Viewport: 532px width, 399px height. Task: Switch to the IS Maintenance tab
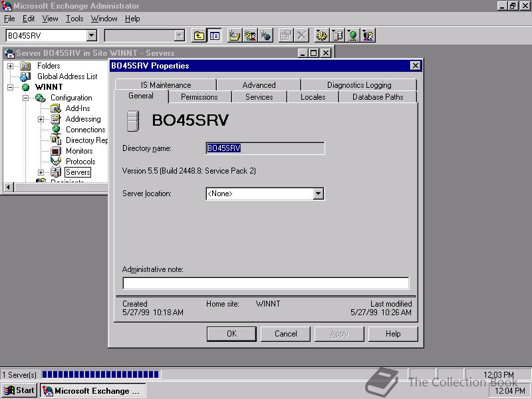click(x=166, y=85)
